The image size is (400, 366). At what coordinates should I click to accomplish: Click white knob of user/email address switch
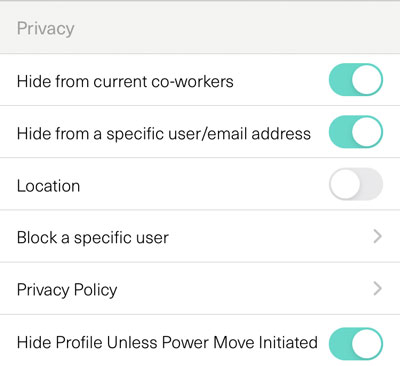click(x=367, y=132)
